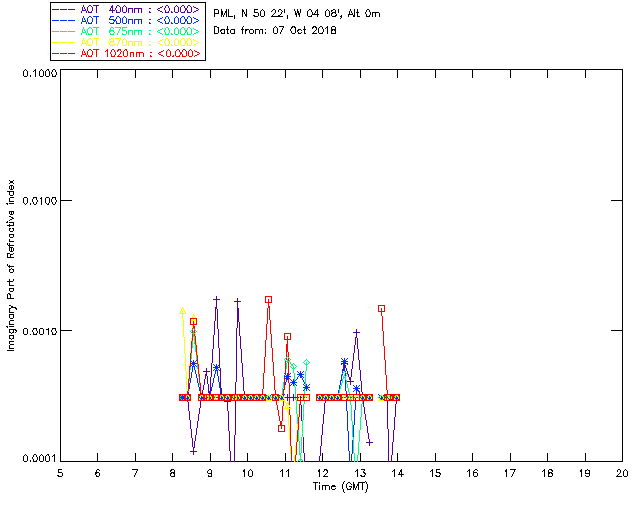The image size is (640, 512).
Task: Click the 'Data from: 07 Oct 2018' label
Action: (275, 31)
